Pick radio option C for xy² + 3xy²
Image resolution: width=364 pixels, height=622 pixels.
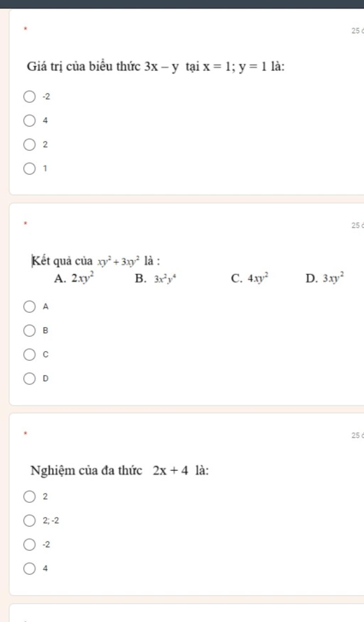pyautogui.click(x=30, y=355)
